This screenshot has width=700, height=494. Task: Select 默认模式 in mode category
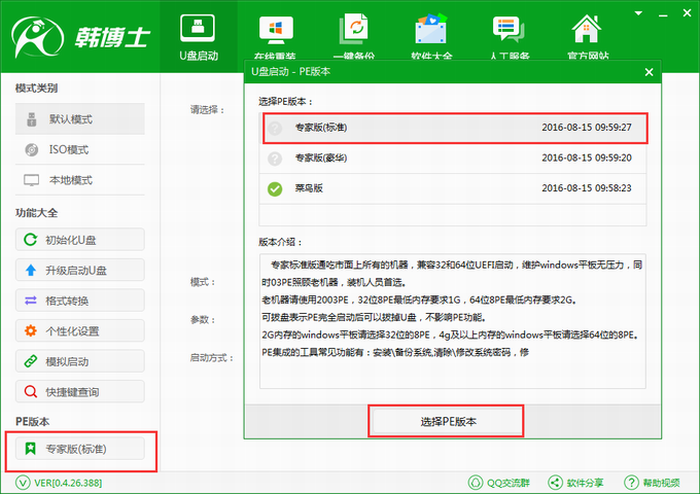(80, 119)
